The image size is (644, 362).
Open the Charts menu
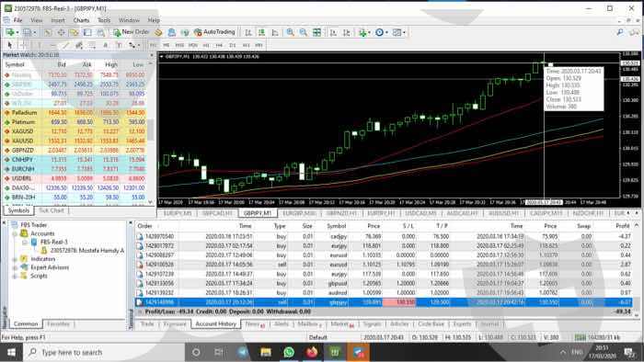click(x=81, y=20)
